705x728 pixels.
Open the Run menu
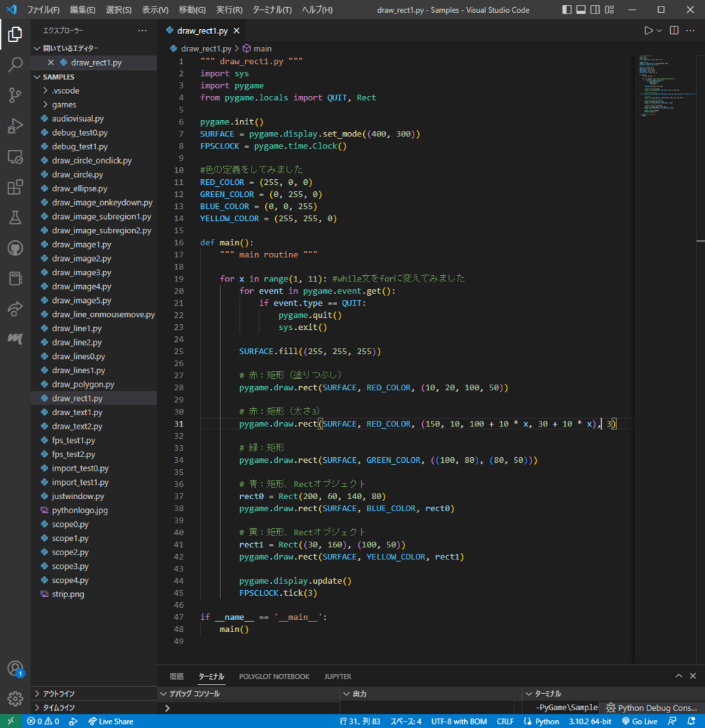230,10
